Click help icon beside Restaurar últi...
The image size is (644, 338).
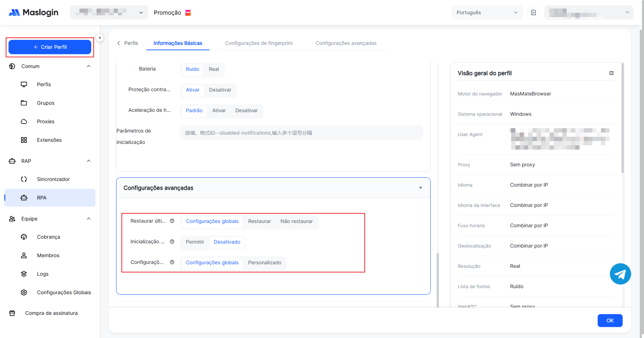(172, 221)
